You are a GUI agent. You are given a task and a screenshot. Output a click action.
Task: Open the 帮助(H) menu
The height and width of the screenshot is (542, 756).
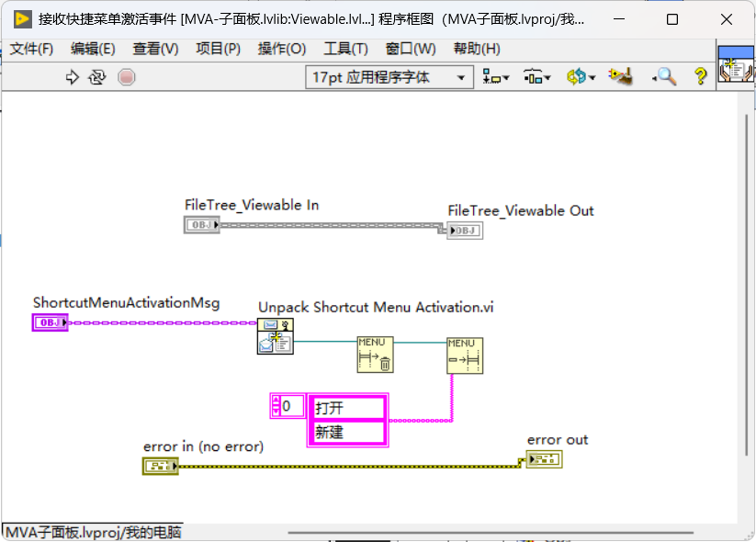477,49
